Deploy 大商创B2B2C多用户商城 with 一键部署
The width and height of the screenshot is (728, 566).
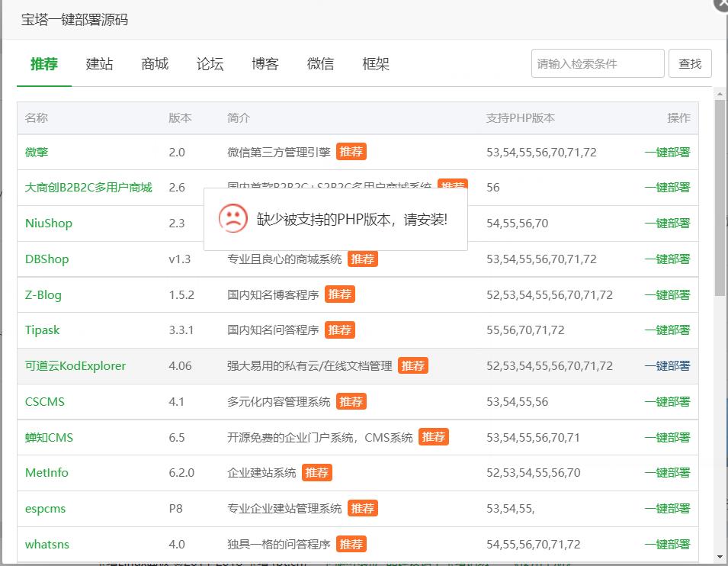point(667,188)
